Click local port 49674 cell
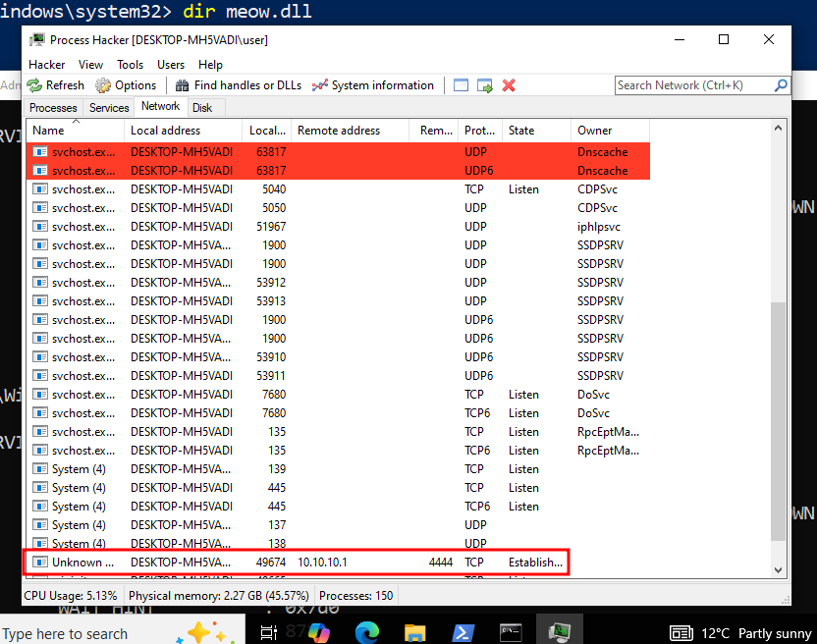Viewport: 817px width, 644px height. point(271,563)
